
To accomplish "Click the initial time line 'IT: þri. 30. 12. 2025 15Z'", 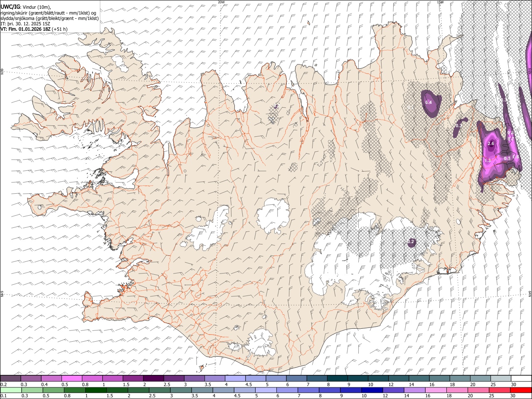I will pyautogui.click(x=25, y=24).
